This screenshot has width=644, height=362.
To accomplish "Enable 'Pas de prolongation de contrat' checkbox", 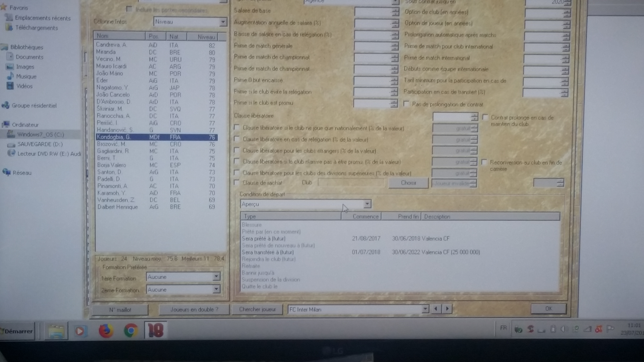I will point(407,104).
